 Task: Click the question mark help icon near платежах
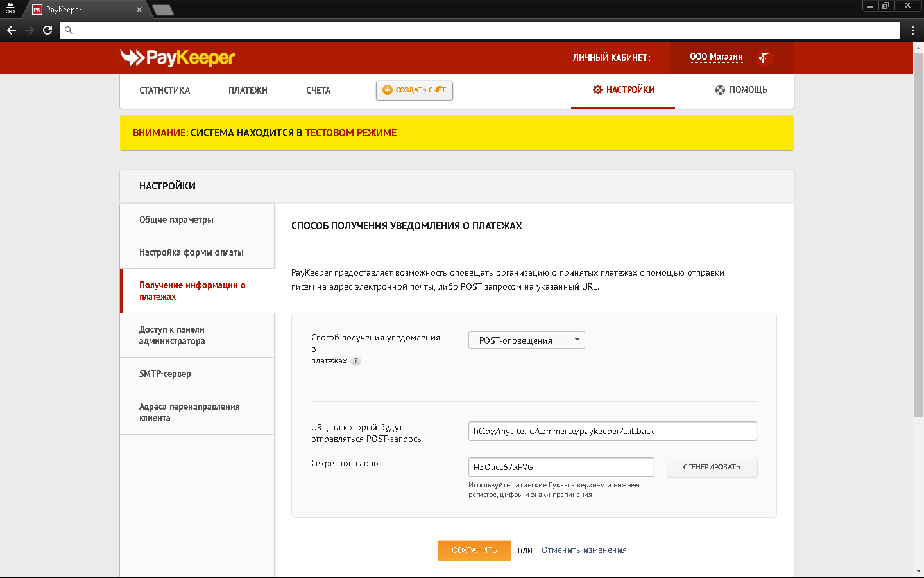coord(356,361)
